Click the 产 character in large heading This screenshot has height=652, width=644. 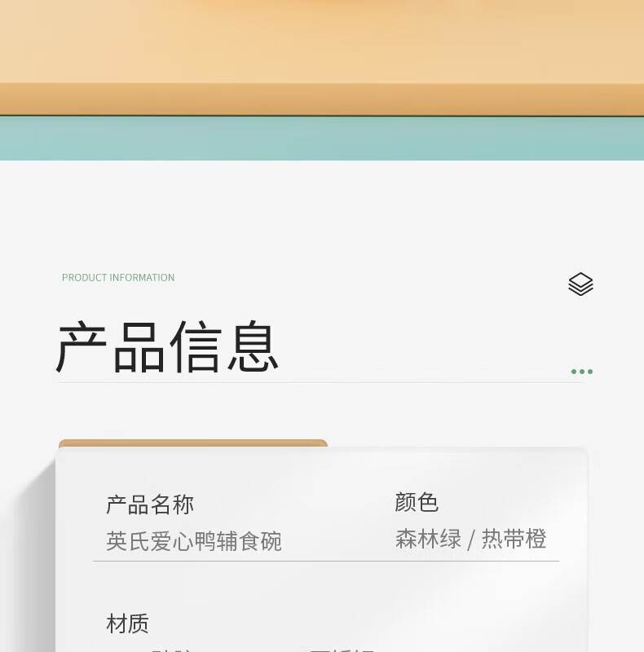point(82,347)
